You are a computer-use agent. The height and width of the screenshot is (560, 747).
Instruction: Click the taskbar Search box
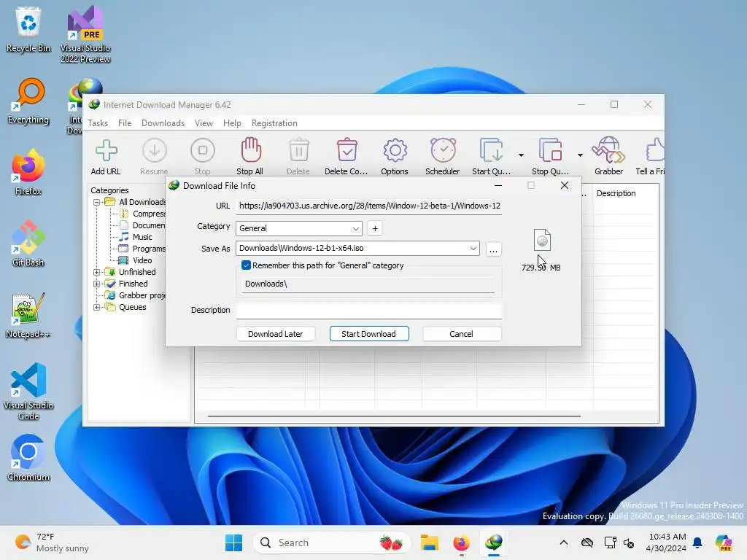point(332,542)
